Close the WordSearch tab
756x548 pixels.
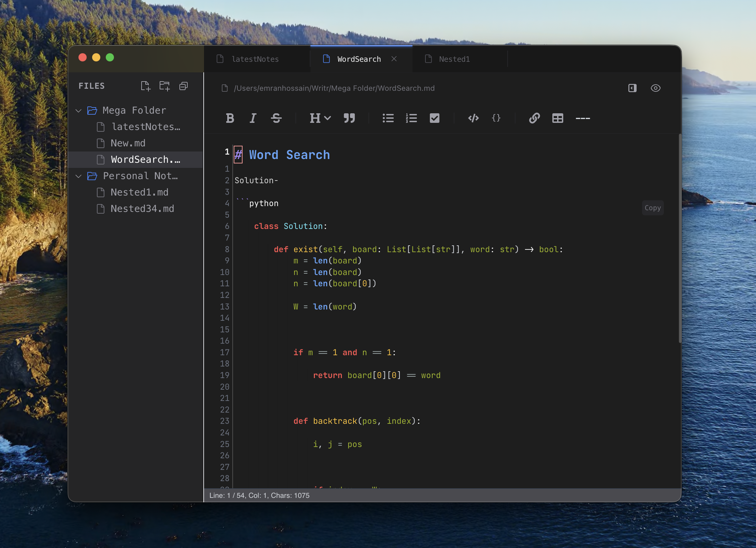[x=394, y=59]
